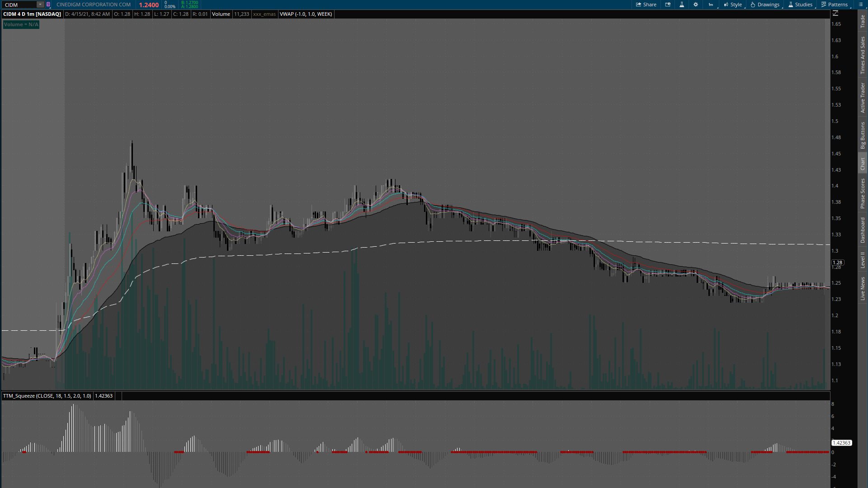Open the Drawings menu

pos(765,5)
